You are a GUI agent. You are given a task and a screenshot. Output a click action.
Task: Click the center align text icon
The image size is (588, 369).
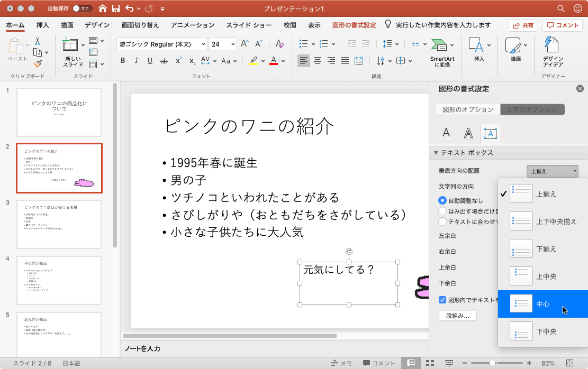click(318, 61)
